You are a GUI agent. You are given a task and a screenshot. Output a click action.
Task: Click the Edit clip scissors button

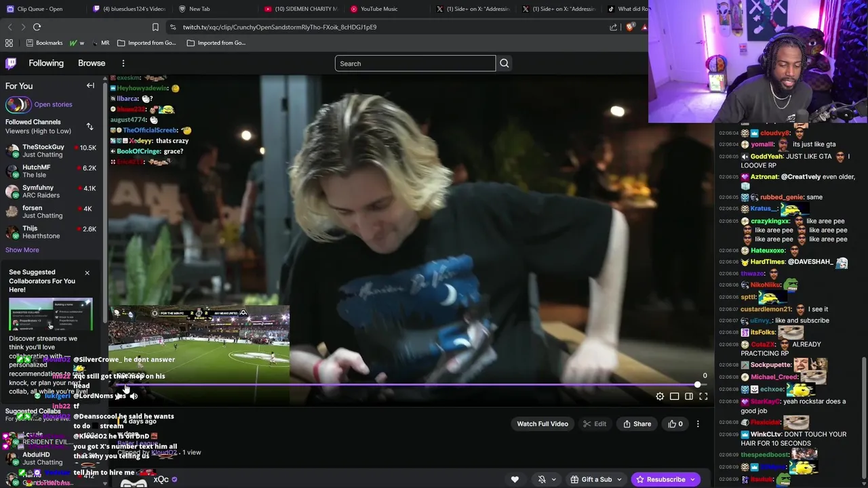[595, 424]
